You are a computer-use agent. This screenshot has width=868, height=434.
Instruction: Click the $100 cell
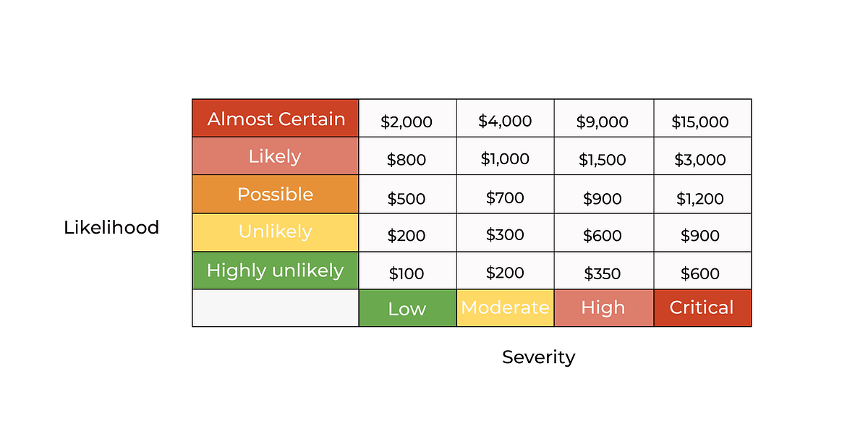(x=407, y=271)
